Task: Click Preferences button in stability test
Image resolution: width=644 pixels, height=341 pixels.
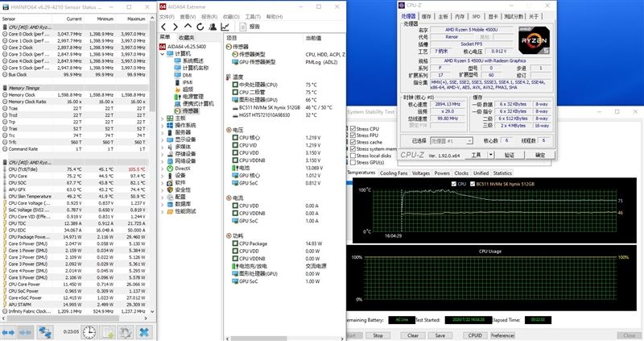Action: [x=502, y=335]
